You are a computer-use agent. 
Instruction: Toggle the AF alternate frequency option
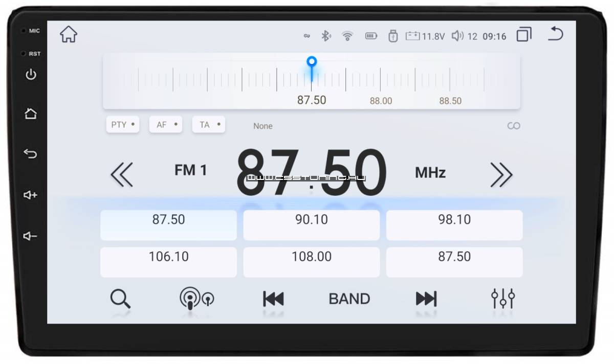(x=165, y=125)
